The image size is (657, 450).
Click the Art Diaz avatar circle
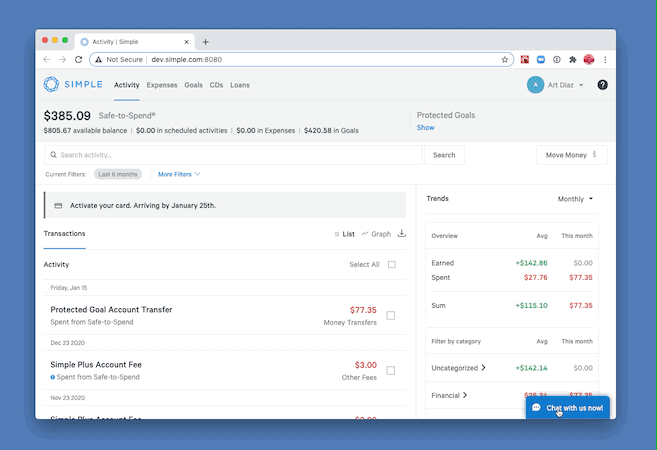535,85
